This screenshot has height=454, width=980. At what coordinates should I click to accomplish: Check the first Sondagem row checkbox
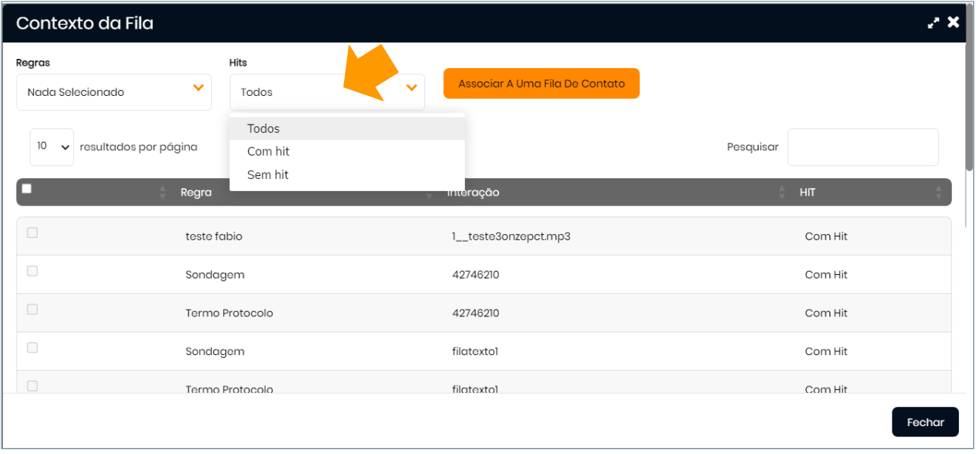pyautogui.click(x=33, y=271)
